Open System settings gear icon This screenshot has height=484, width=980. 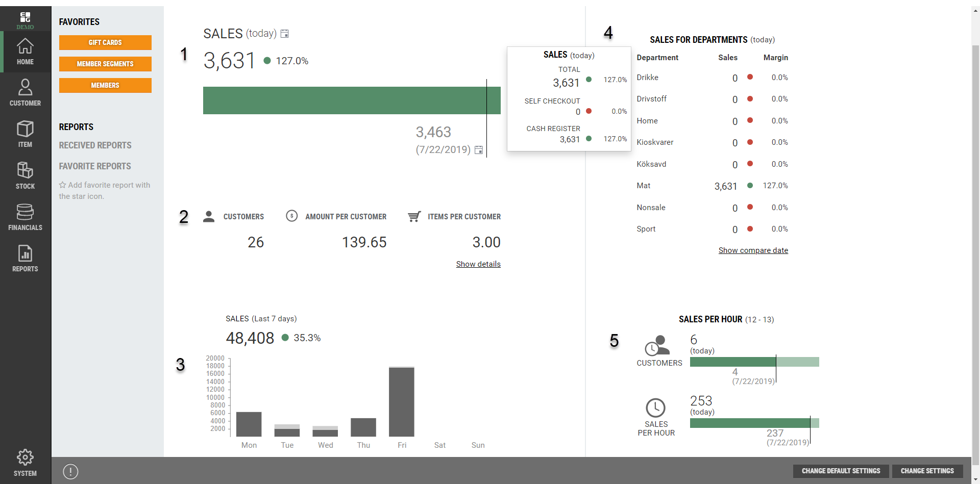(25, 462)
